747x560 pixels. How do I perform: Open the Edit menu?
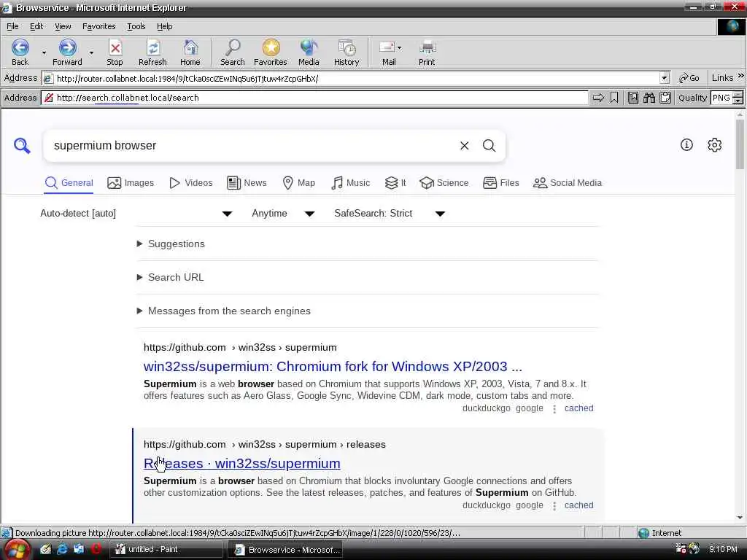(x=36, y=27)
